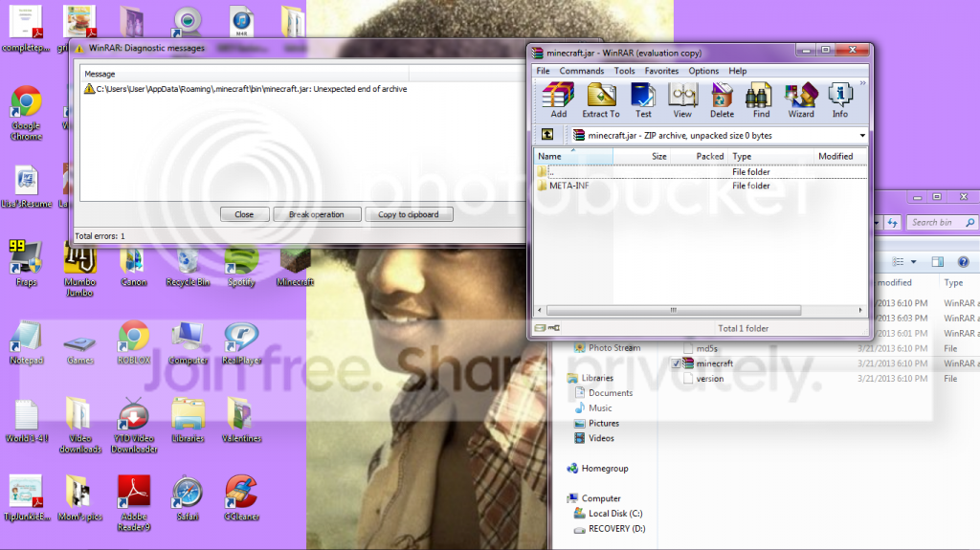Run Test on the archive

[x=643, y=99]
